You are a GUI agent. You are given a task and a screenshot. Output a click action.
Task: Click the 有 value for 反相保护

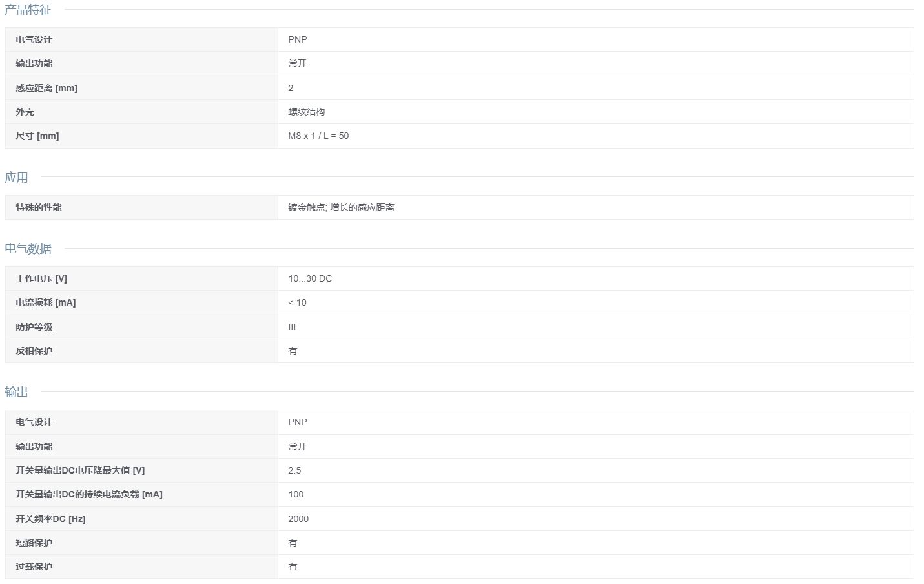[293, 351]
